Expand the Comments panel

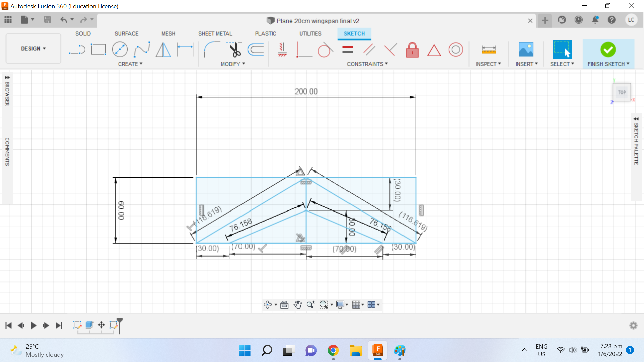pyautogui.click(x=7, y=152)
